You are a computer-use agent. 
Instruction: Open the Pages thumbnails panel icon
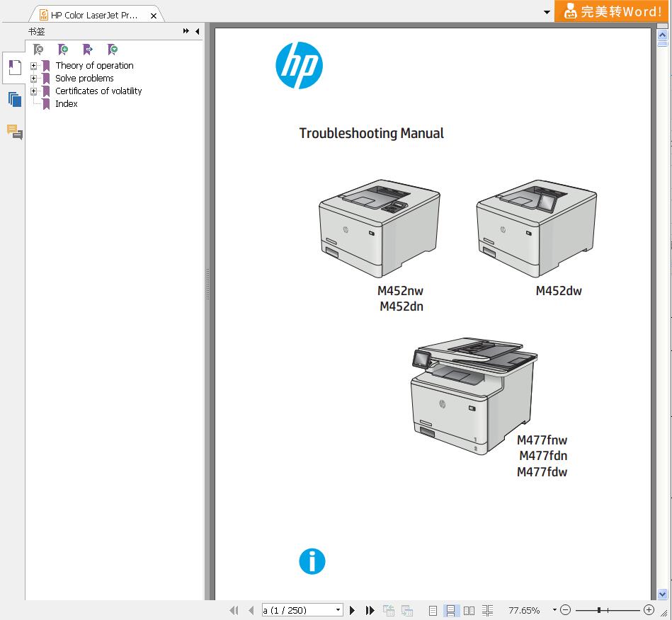coord(15,99)
